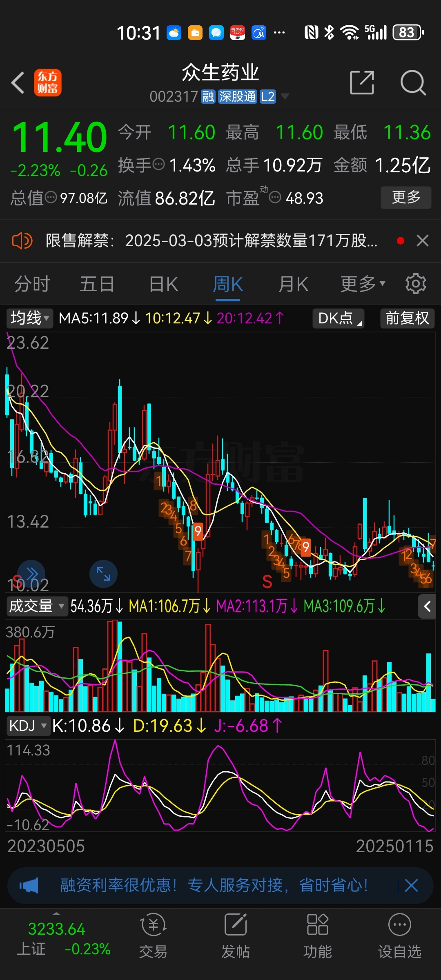The width and height of the screenshot is (441, 980).
Task: Tap the K:10.86 value
Action: tap(88, 726)
